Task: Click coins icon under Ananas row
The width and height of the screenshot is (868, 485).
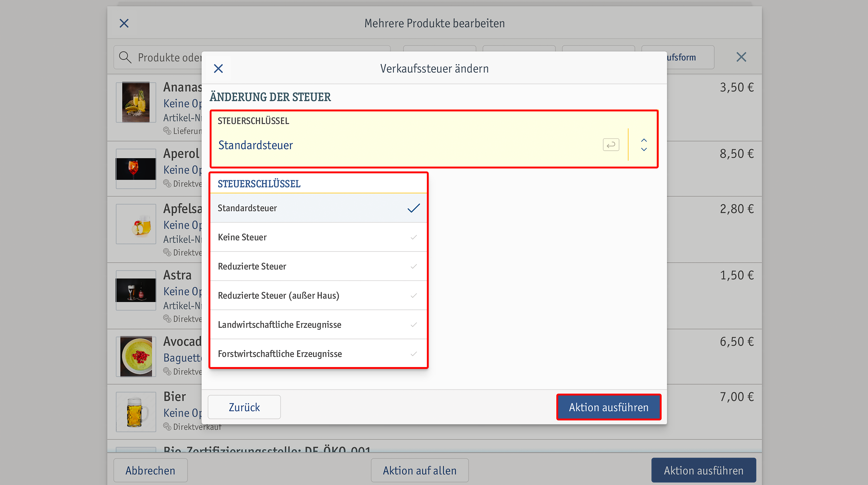Action: tap(167, 130)
